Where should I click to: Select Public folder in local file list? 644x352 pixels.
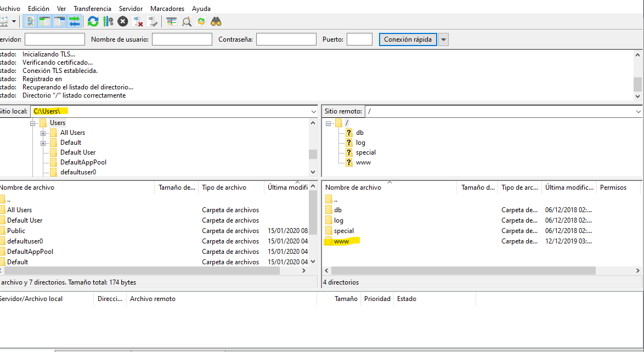(16, 231)
